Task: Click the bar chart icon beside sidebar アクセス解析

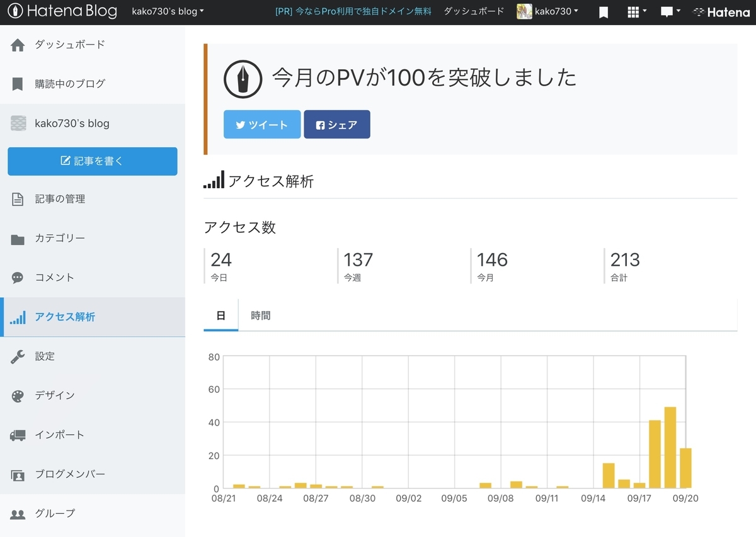Action: (x=18, y=317)
